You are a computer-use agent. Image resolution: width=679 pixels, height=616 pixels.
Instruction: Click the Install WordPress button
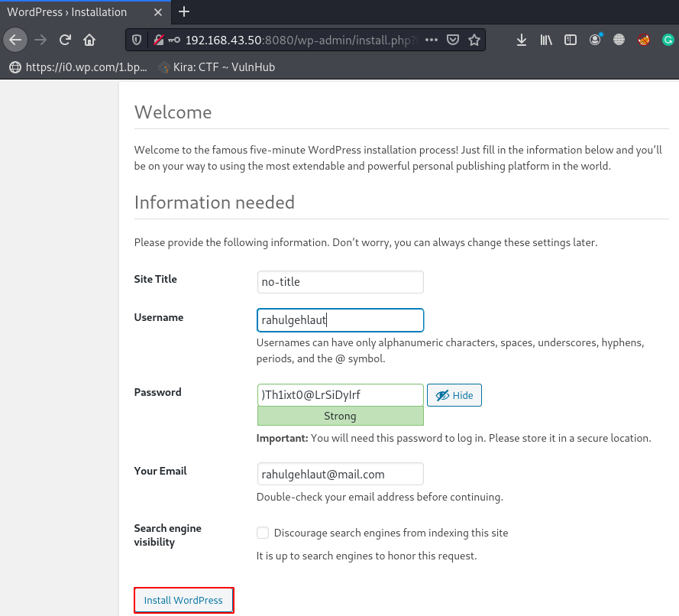pyautogui.click(x=183, y=601)
